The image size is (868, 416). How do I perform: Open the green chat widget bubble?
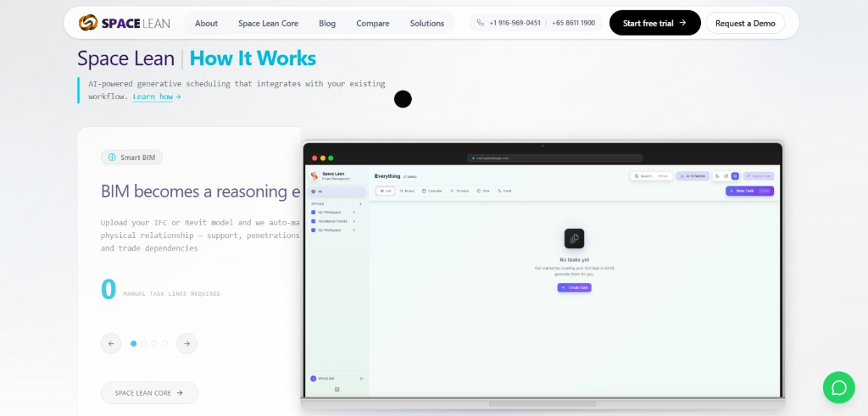(x=838, y=387)
